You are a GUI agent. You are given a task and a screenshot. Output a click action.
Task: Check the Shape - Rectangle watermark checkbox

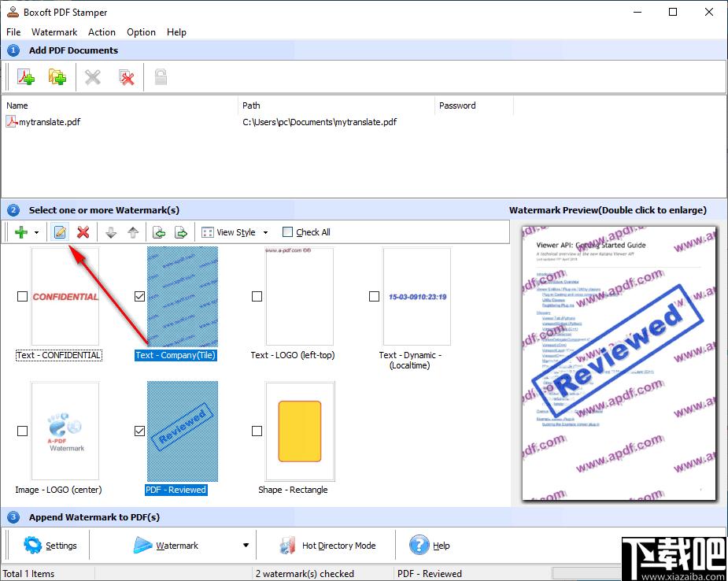coord(257,431)
